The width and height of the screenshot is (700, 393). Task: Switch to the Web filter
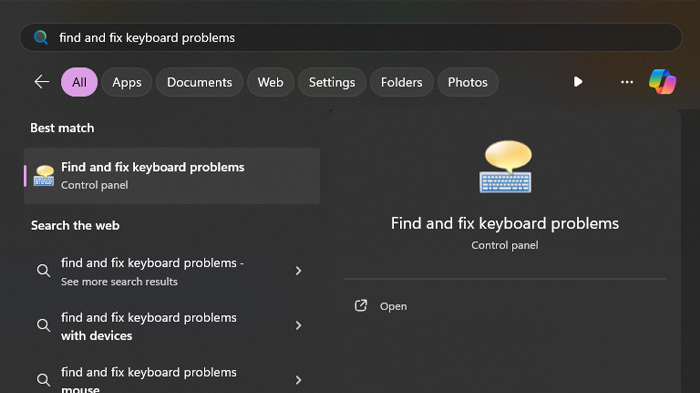coord(271,82)
